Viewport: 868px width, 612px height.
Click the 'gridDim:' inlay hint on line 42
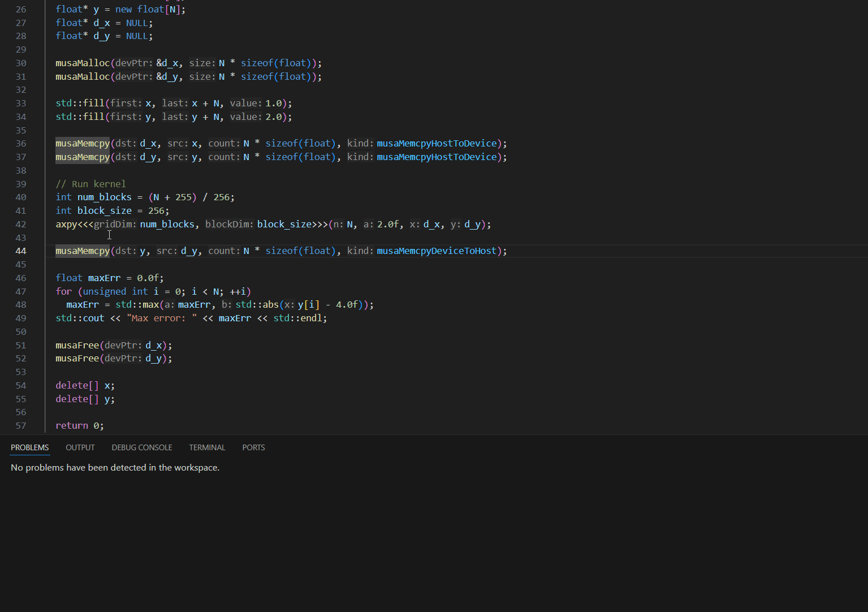click(x=115, y=225)
